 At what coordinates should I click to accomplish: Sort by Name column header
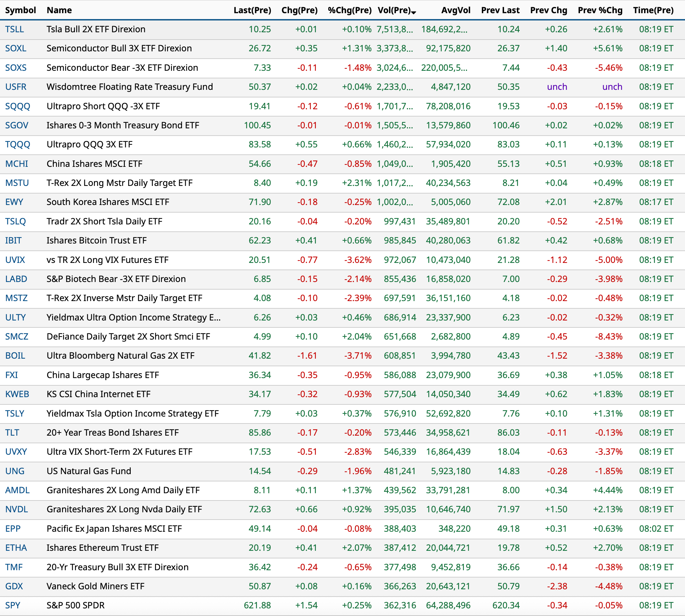click(x=59, y=10)
